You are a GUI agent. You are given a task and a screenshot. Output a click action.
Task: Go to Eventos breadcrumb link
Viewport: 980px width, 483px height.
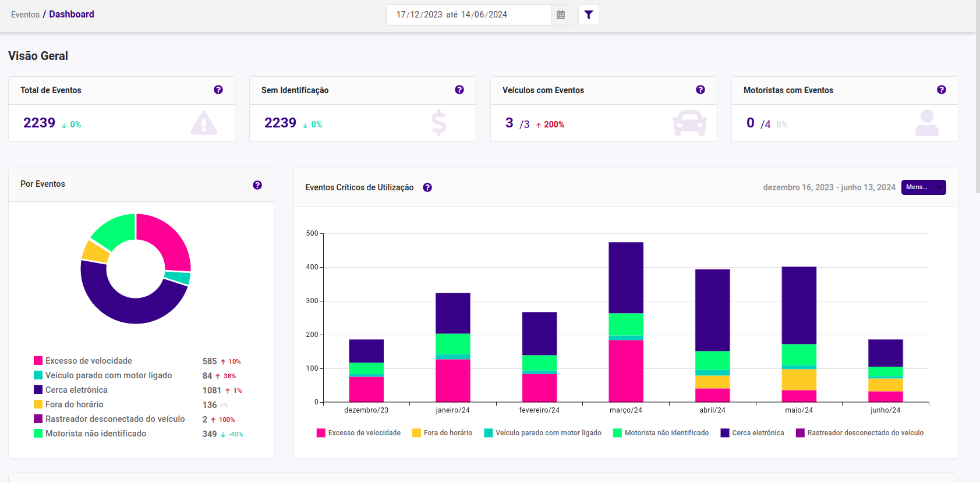coord(25,15)
